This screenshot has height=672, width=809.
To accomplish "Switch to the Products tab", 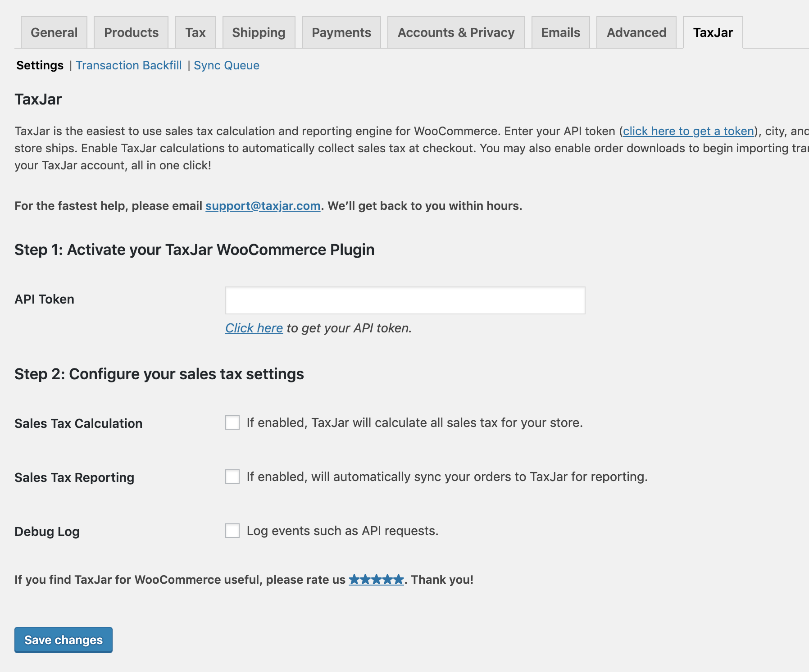I will coord(131,32).
